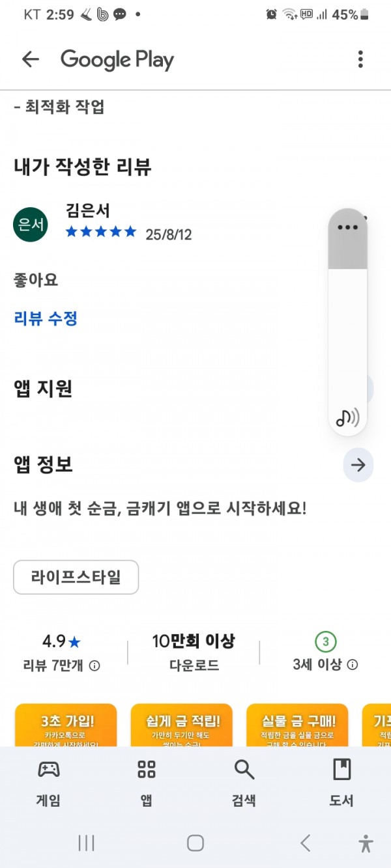The height and width of the screenshot is (868, 391).
Task: Open the 앱 정보 arrow button
Action: (x=358, y=465)
